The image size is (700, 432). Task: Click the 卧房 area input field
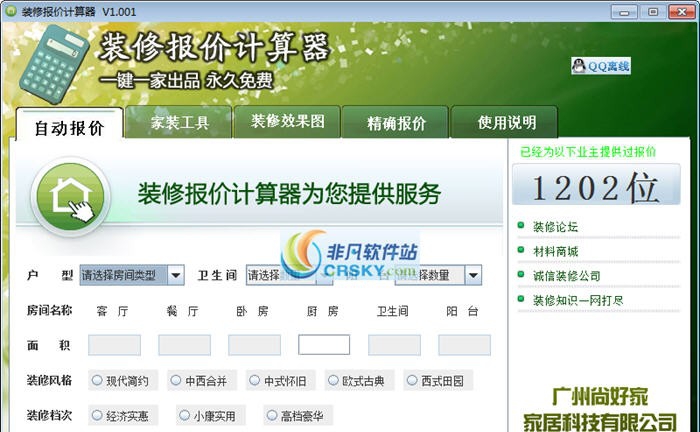(254, 345)
